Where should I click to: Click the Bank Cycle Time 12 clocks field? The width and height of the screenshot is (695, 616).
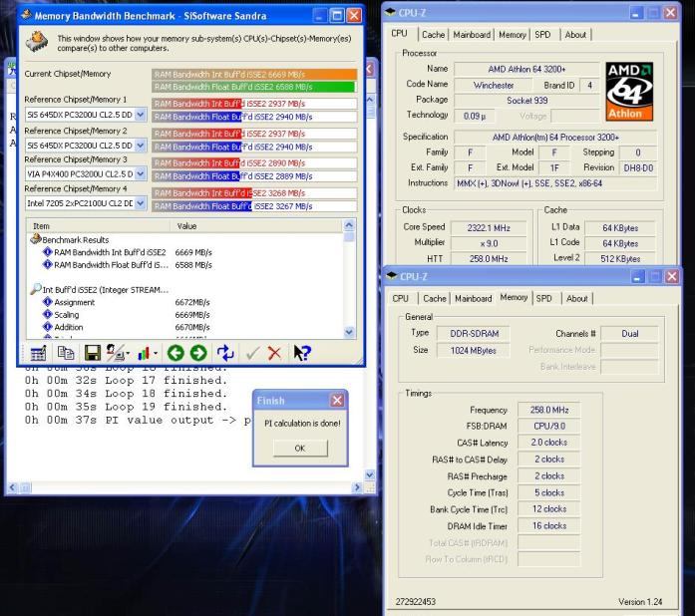coord(549,508)
